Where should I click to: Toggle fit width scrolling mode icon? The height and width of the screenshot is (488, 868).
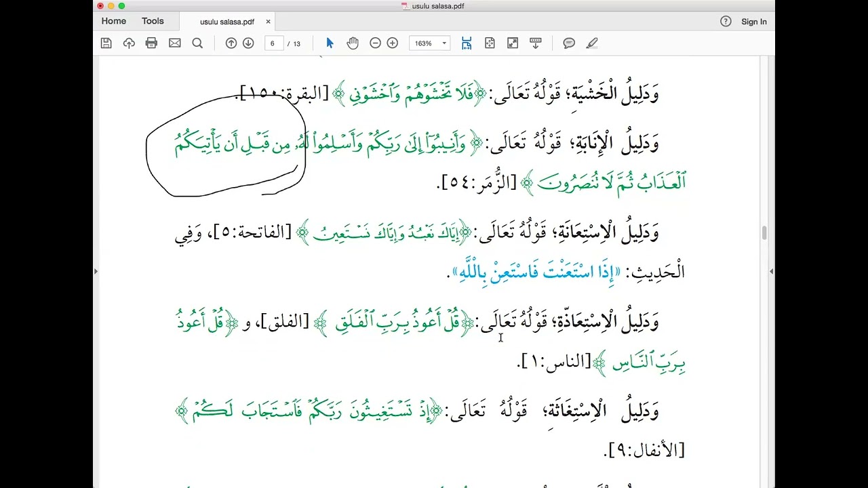[467, 43]
